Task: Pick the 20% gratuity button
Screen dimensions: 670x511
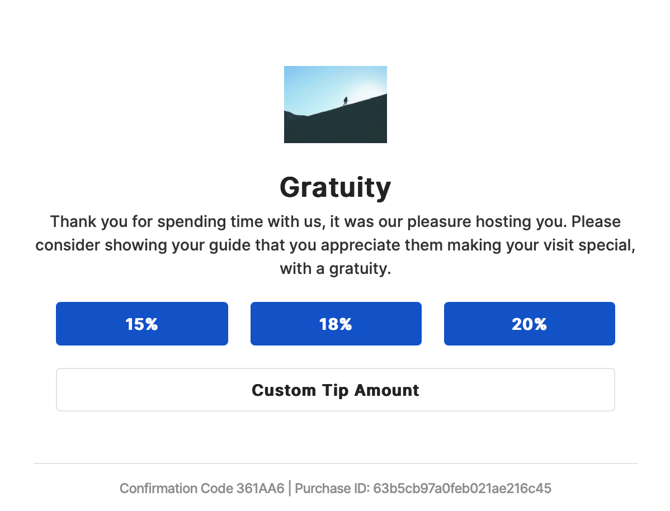Action: click(529, 323)
